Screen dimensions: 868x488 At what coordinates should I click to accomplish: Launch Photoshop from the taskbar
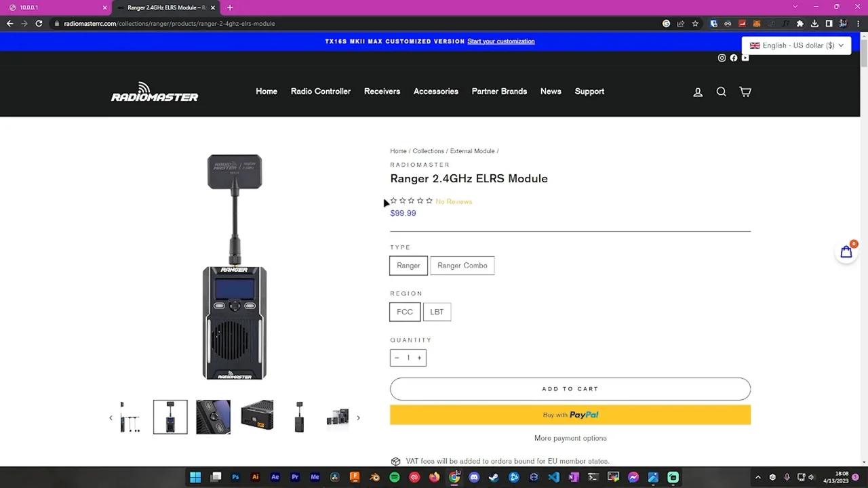(x=235, y=476)
